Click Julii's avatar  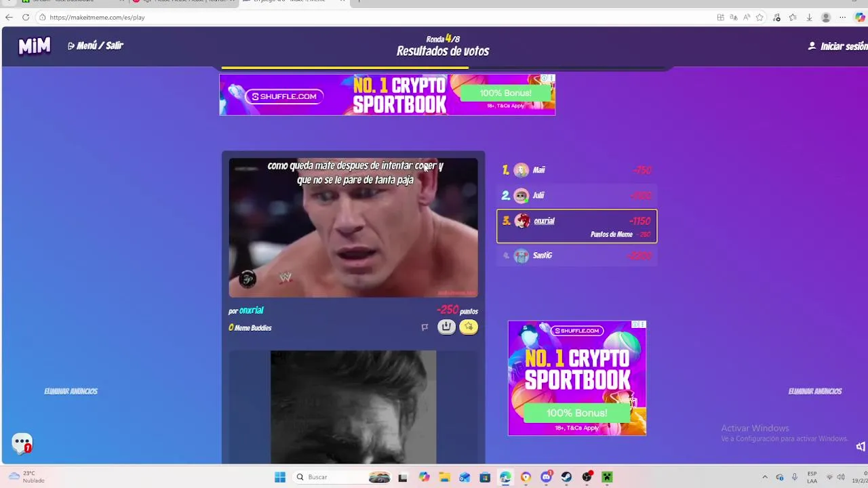521,196
